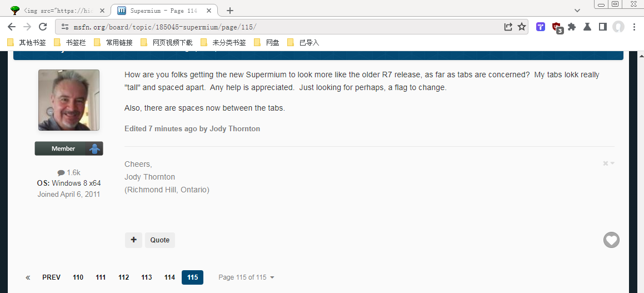644x293 pixels.
Task: Click the Member rank badge
Action: (68, 148)
